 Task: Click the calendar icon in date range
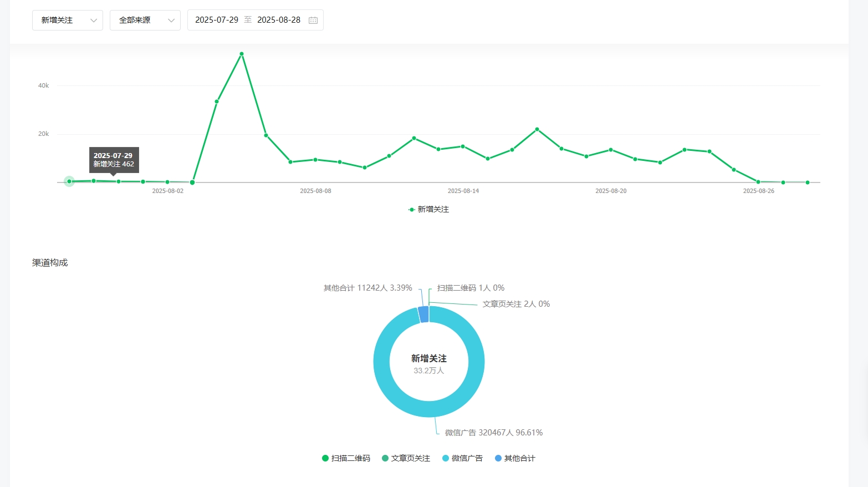pyautogui.click(x=313, y=20)
